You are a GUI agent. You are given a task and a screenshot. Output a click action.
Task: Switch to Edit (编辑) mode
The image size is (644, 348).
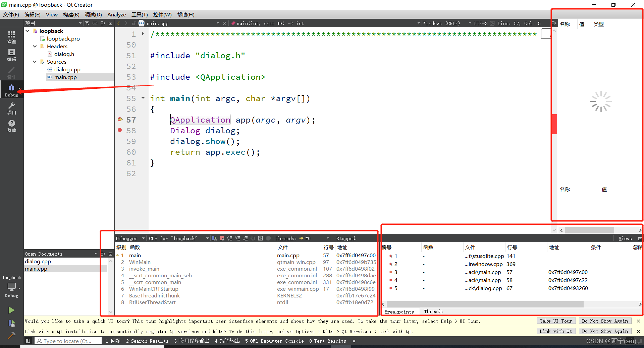click(11, 55)
